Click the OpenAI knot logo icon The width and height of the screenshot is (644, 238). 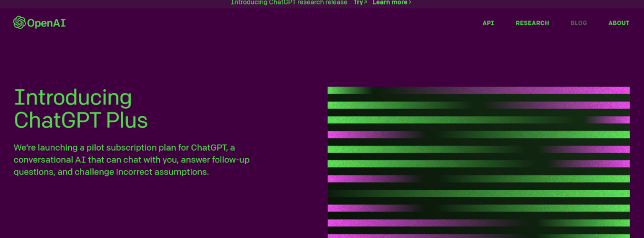coord(19,23)
